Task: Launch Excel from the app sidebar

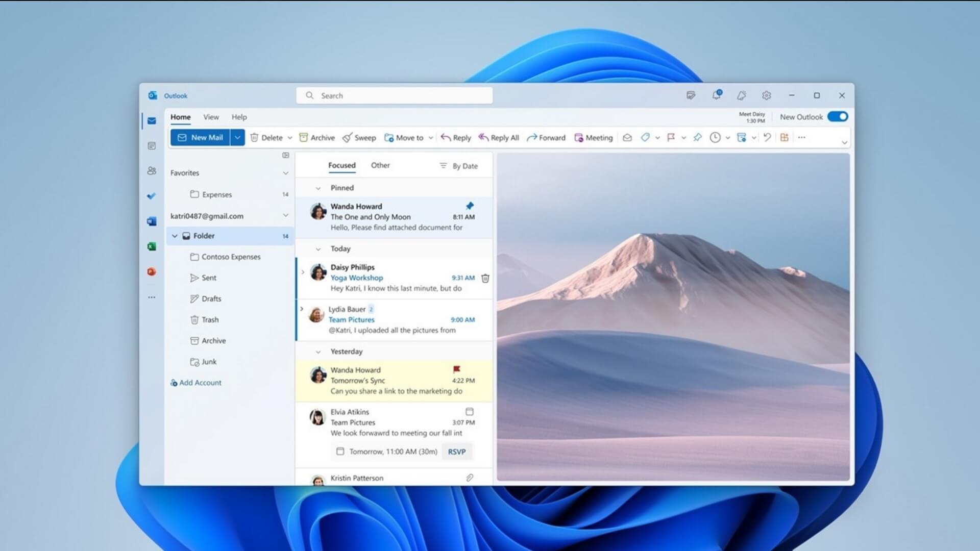Action: (151, 246)
